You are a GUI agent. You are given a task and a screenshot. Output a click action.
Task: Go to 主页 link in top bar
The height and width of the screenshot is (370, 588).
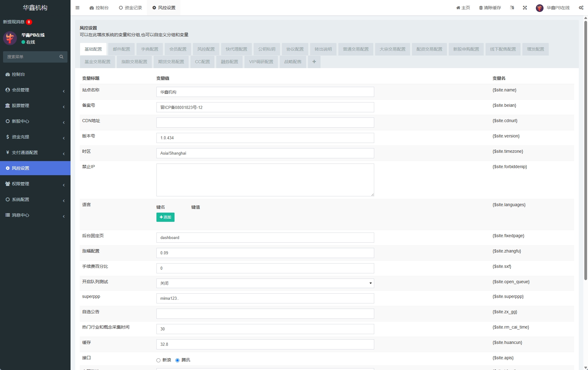click(463, 8)
